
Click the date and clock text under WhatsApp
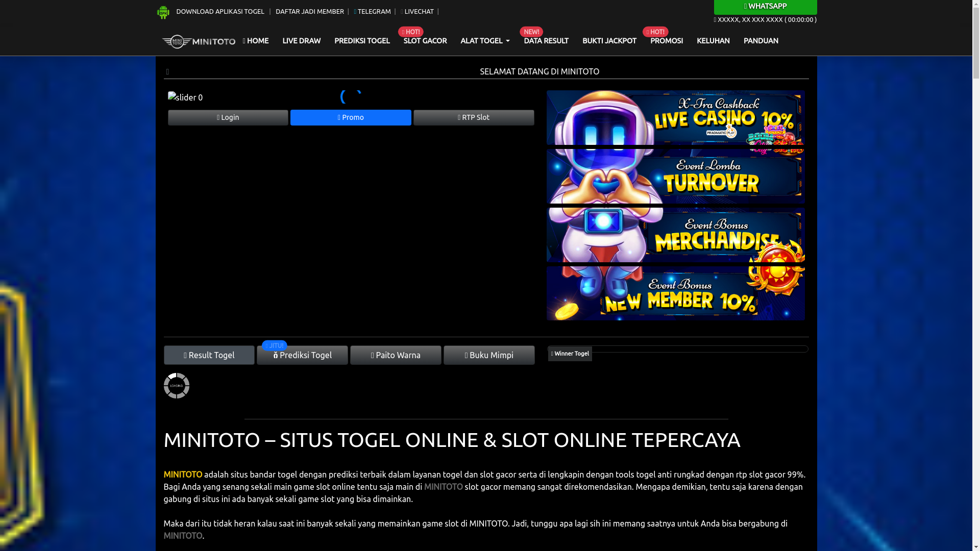click(765, 20)
